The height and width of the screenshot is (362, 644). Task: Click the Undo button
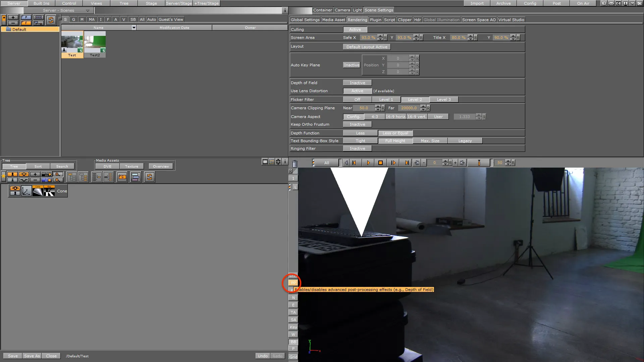pos(263,356)
